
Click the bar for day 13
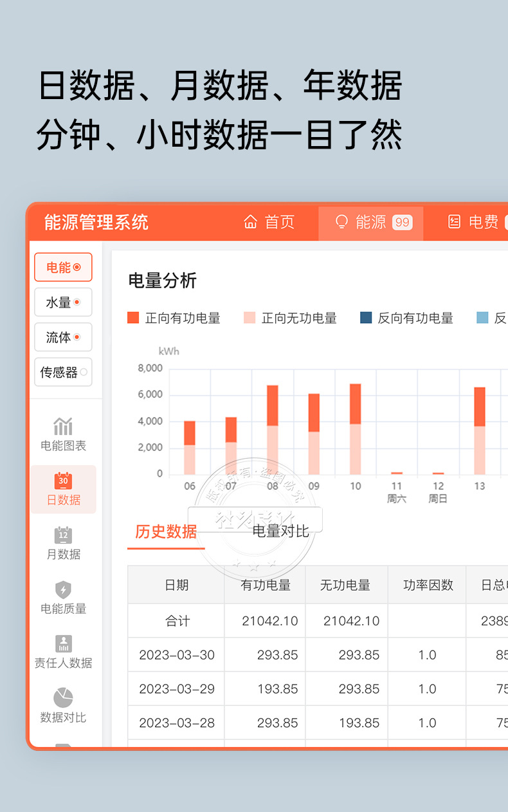coord(480,431)
